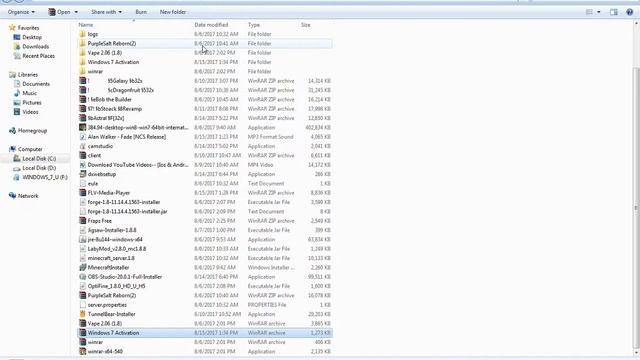Select Local Disk (D:) drive

click(x=39, y=168)
